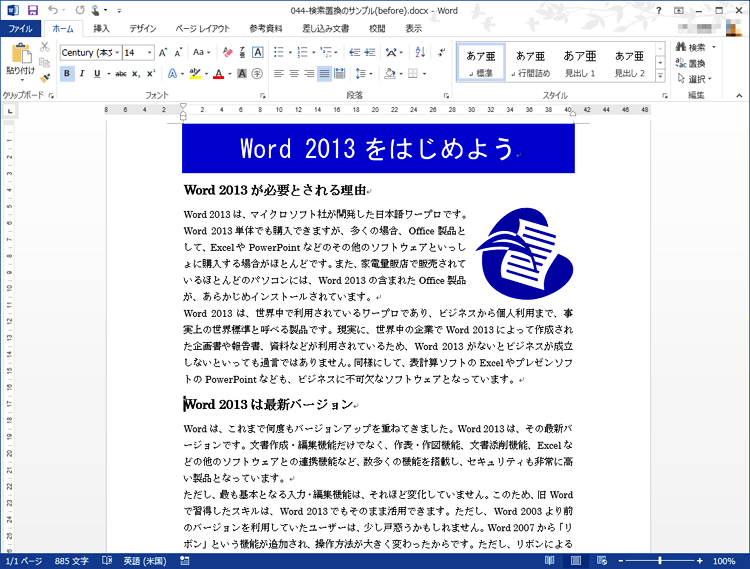Click the Increase Indent icon
The height and width of the screenshot is (569, 750).
click(370, 53)
